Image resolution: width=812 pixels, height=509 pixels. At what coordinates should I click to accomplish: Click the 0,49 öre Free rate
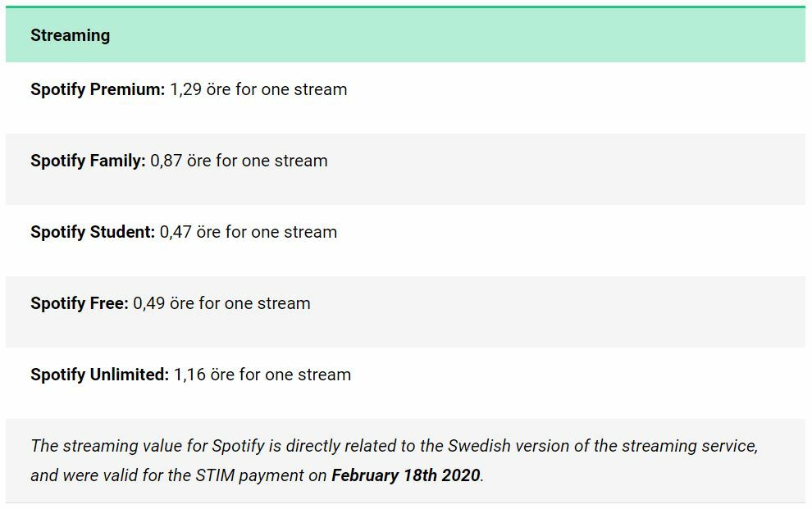[x=164, y=303]
